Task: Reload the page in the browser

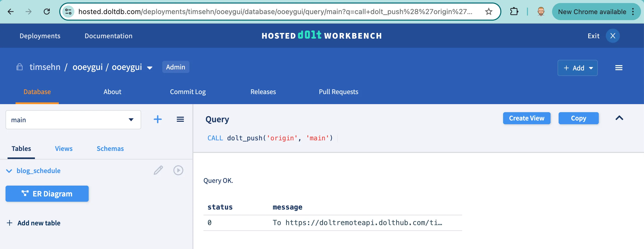Action: (47, 12)
